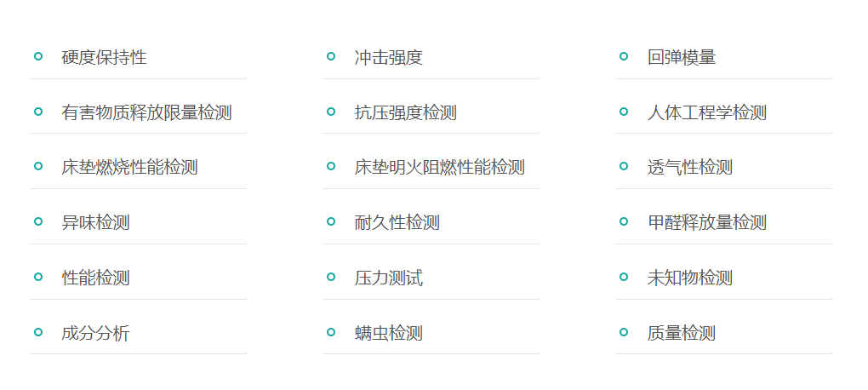
Task: Open the 异味检测 item
Action: pos(95,223)
